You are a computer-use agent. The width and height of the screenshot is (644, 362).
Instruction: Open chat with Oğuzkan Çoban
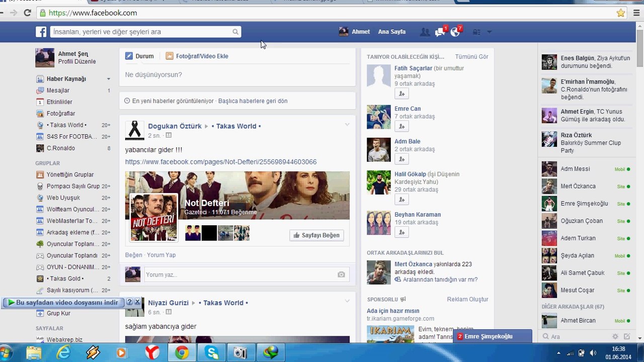[x=586, y=221]
